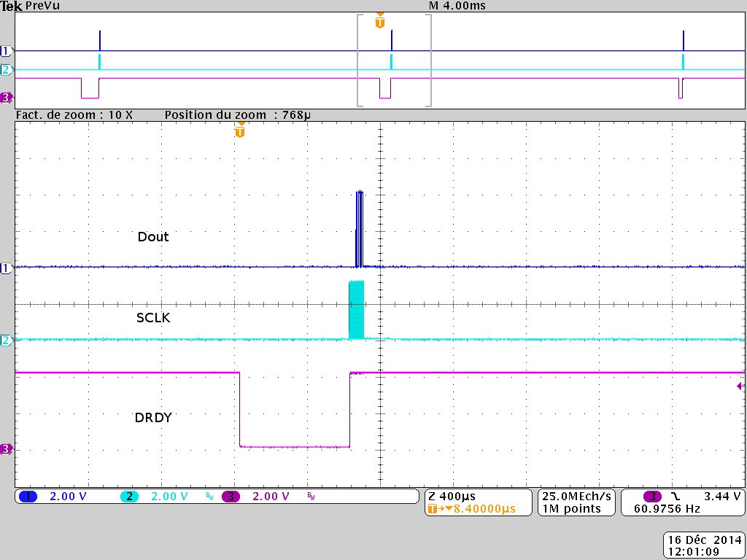The image size is (747, 560).
Task: Select channel 2 ground marker in overview window
Action: 6,70
